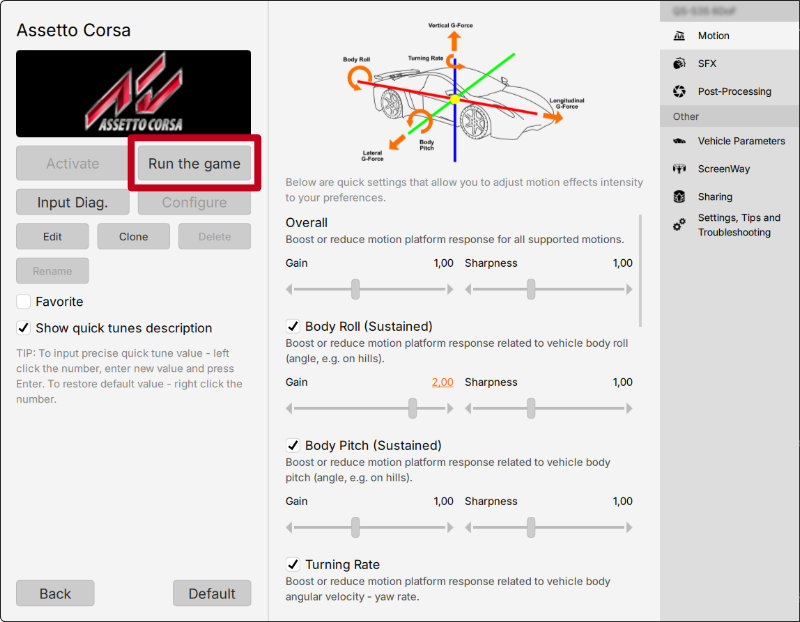Disable the Turning Rate effect

(x=293, y=564)
